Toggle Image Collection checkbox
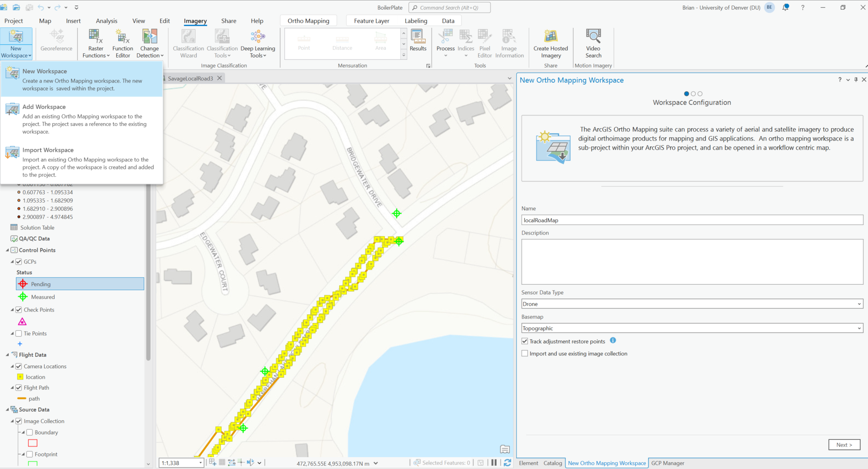 pyautogui.click(x=19, y=421)
